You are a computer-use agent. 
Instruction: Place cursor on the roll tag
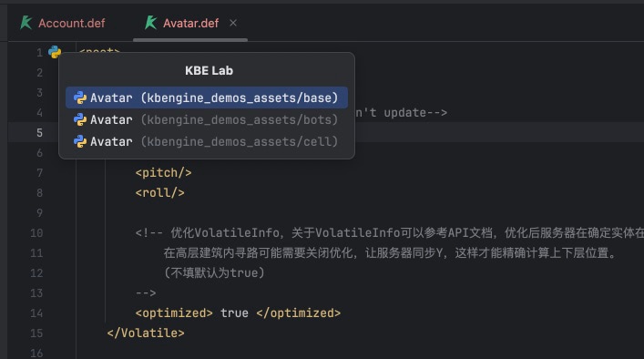point(159,192)
